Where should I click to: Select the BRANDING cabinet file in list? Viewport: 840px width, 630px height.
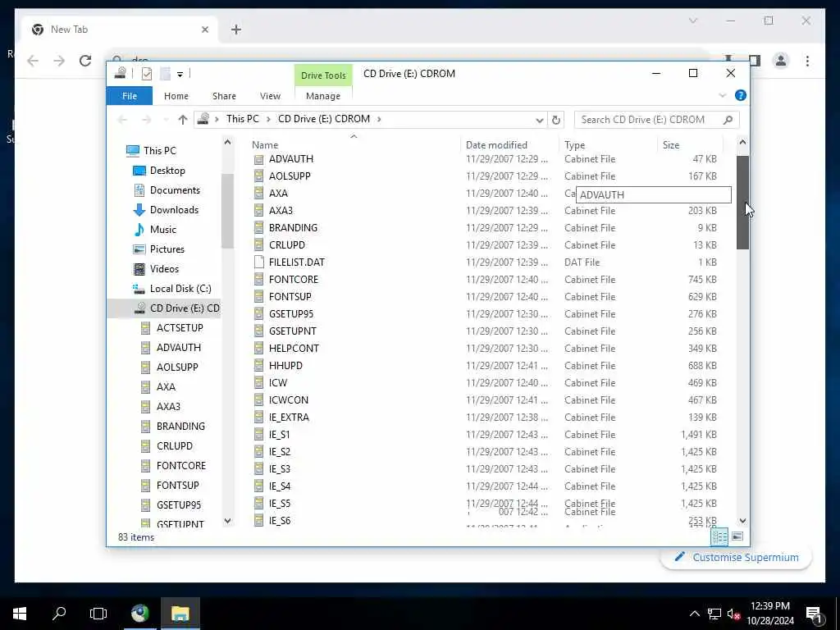pyautogui.click(x=293, y=228)
